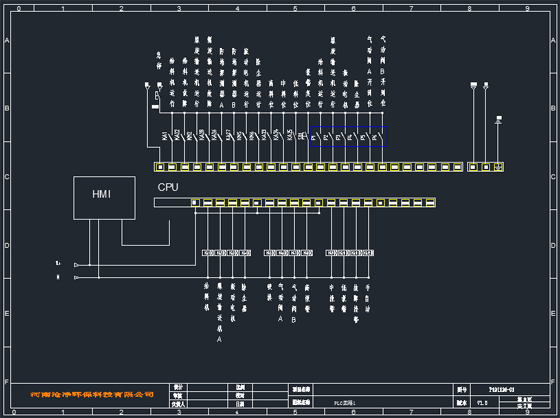Select the three-terminal block on the right

[486, 167]
